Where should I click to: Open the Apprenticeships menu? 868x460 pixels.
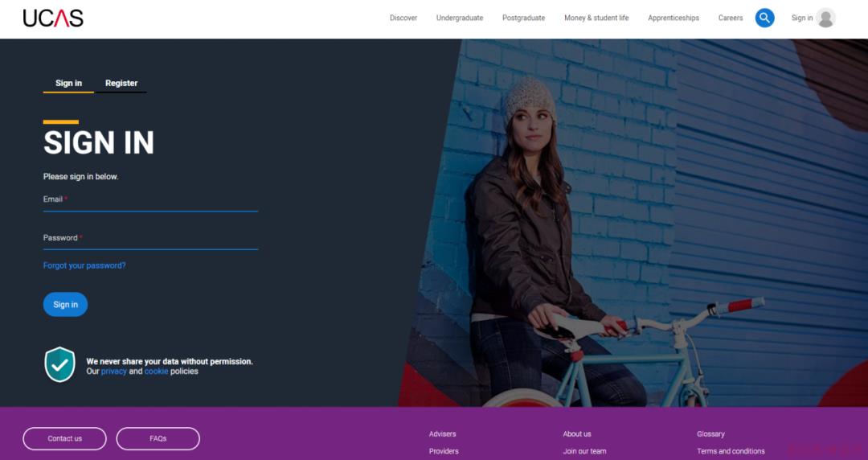point(674,18)
